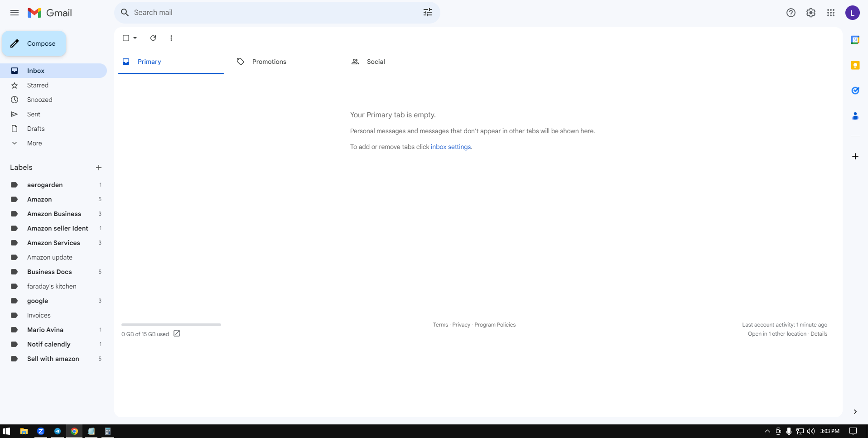View account activity Details link
Screen dimensions: 868x438
pyautogui.click(x=819, y=334)
